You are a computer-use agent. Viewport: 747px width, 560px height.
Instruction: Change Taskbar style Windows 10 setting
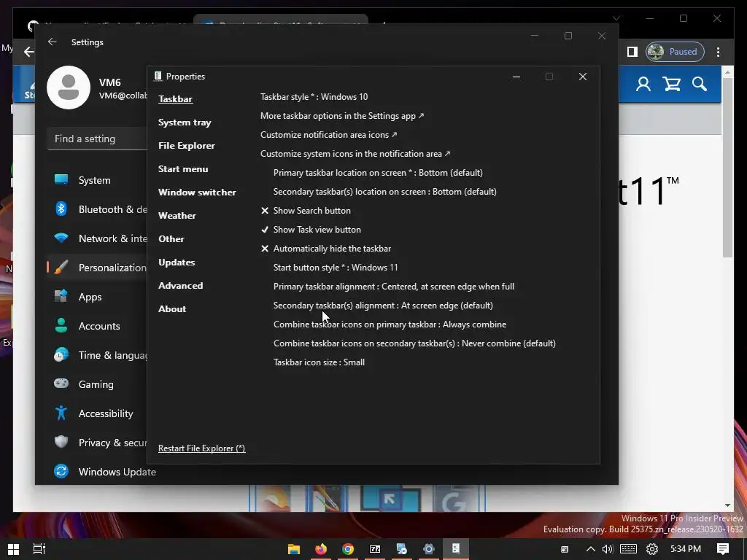click(x=314, y=97)
